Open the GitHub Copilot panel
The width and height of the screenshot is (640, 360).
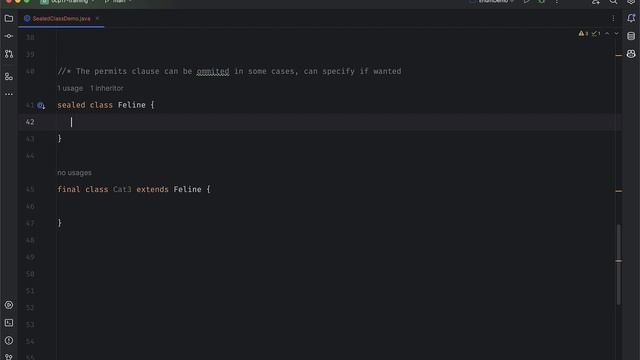631,54
